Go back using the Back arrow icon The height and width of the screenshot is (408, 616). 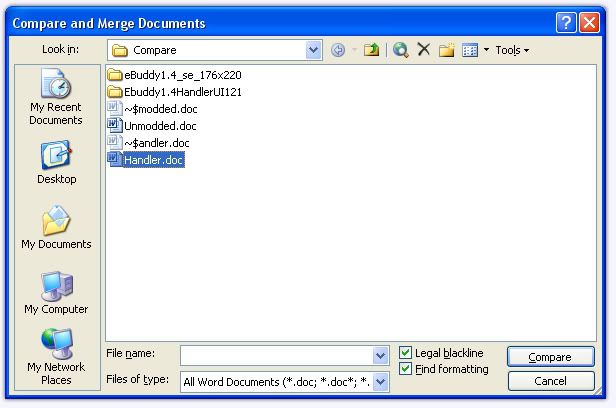click(x=338, y=50)
